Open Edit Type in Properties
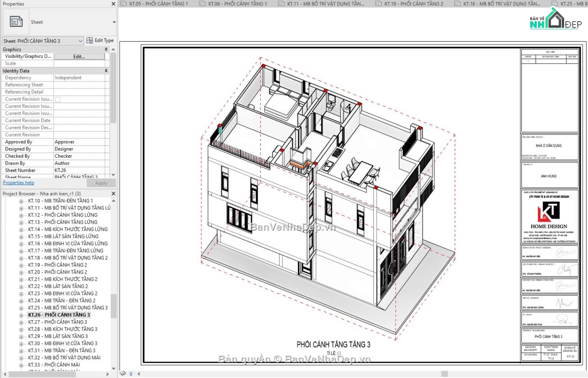588x378 pixels. (x=100, y=41)
